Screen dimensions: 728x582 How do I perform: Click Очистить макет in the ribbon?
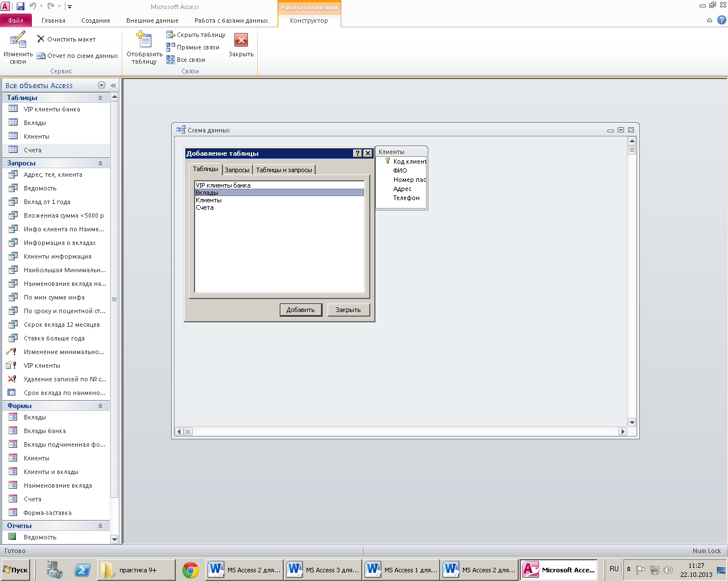coord(66,39)
